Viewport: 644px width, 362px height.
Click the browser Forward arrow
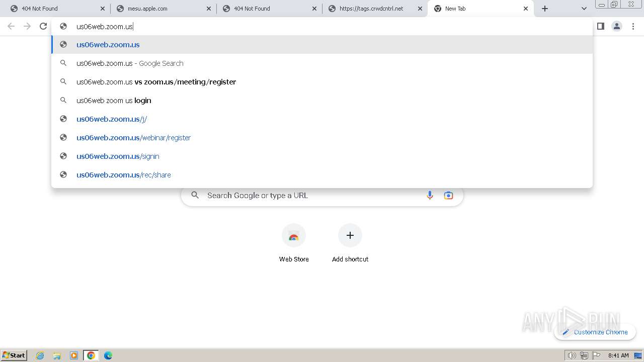(27, 26)
